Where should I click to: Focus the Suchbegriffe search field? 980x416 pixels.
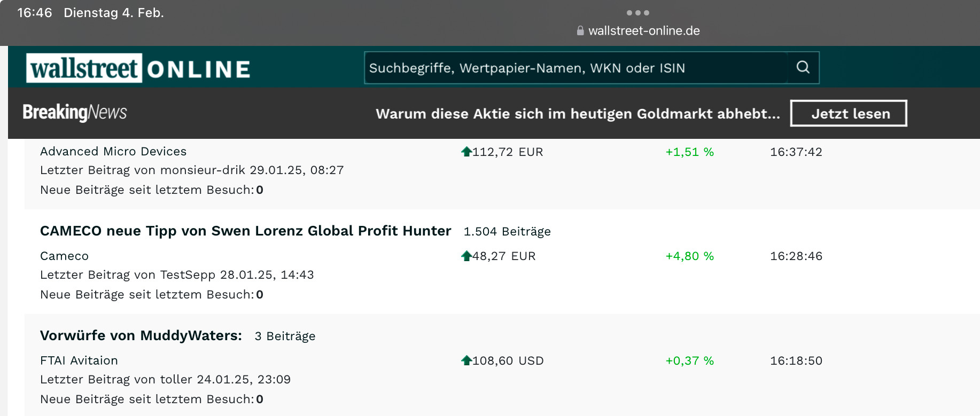576,68
